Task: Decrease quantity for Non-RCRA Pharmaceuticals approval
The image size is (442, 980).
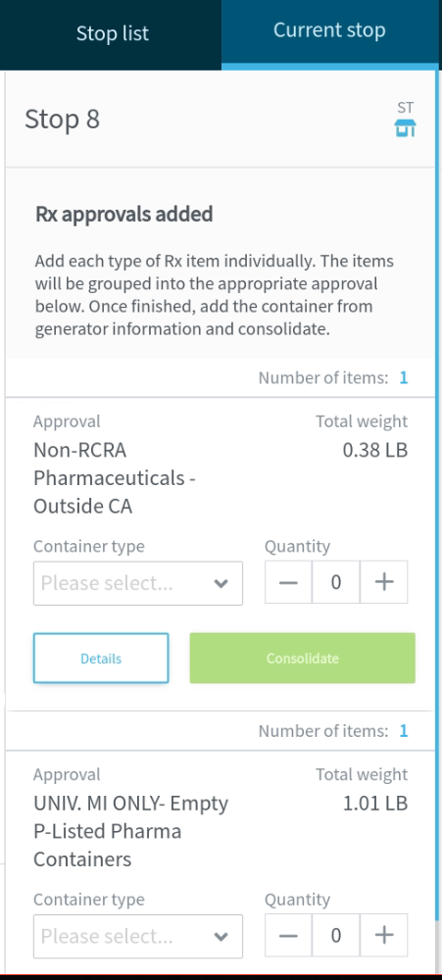Action: (288, 582)
